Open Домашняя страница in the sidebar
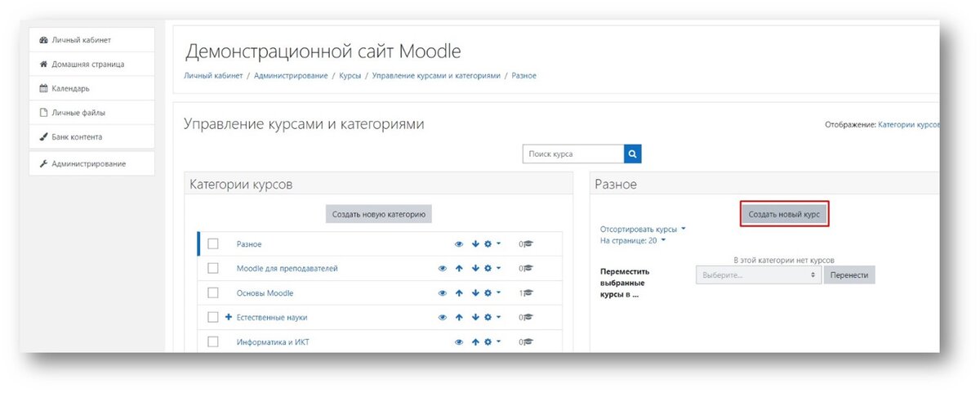The image size is (980, 393). [91, 64]
